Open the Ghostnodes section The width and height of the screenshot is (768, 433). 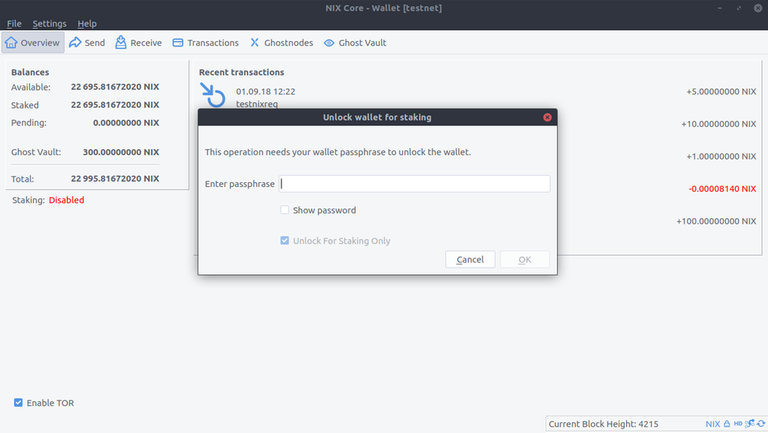[x=282, y=43]
